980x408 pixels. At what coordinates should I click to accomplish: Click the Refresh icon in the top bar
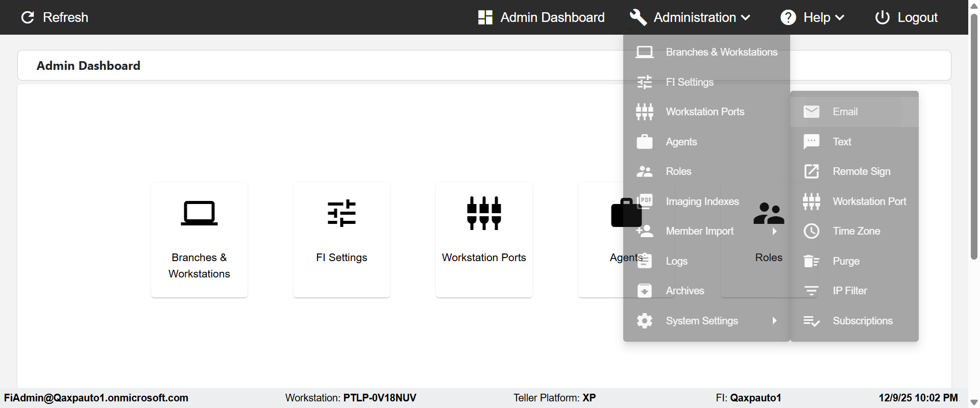[28, 17]
